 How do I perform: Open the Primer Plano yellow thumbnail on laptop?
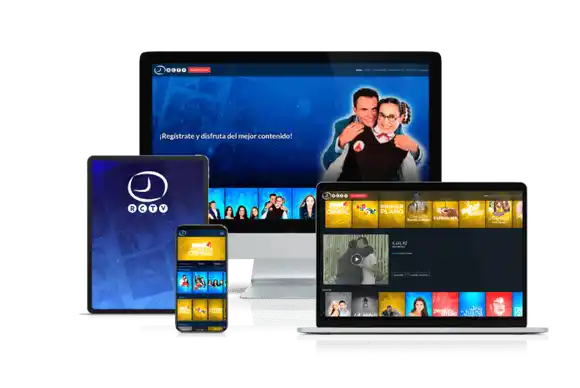[x=392, y=214]
